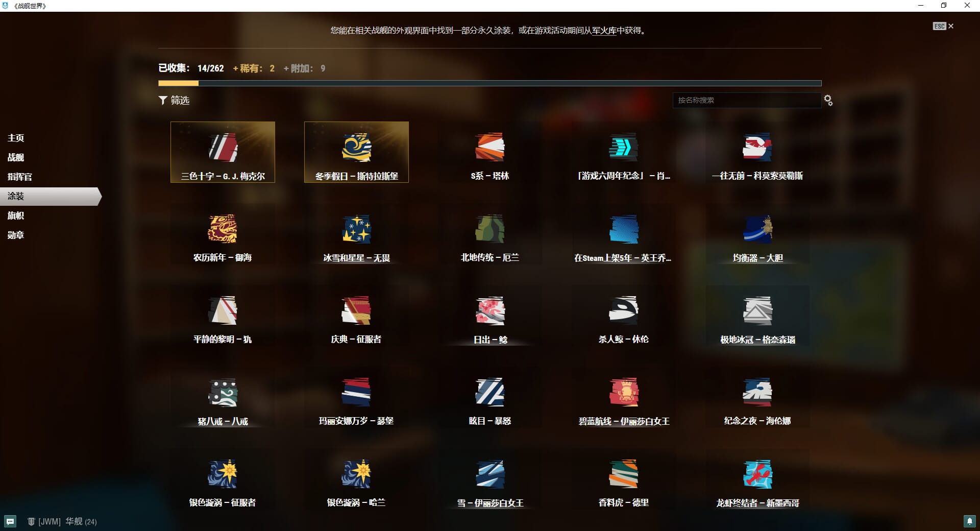Image resolution: width=980 pixels, height=531 pixels.
Task: Open the search settings gear icon
Action: (828, 101)
